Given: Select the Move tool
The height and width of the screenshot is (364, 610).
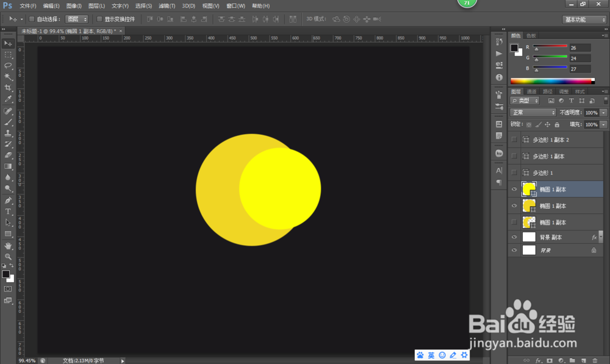Looking at the screenshot, I should tap(8, 43).
